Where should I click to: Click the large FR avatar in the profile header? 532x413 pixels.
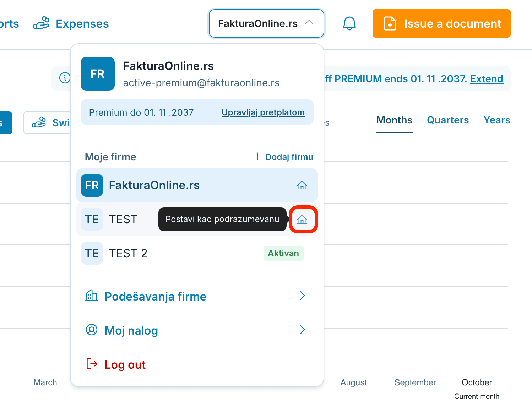(98, 74)
